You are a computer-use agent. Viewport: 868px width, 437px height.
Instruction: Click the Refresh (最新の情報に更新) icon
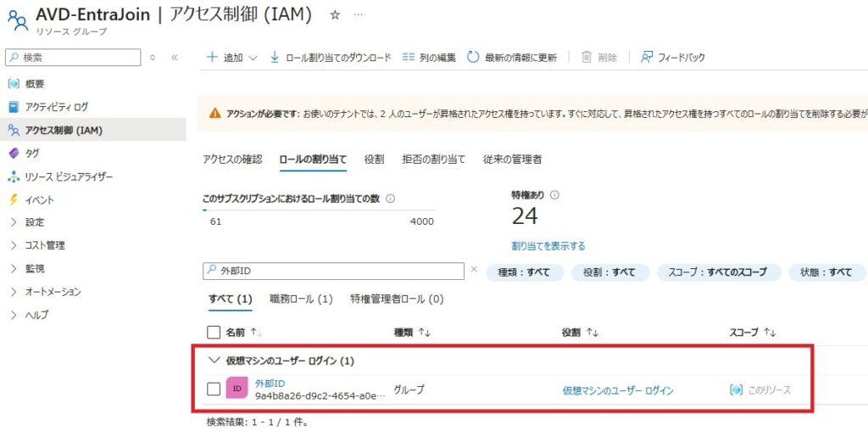473,57
